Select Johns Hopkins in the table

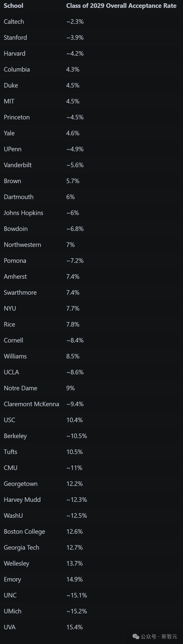(24, 213)
